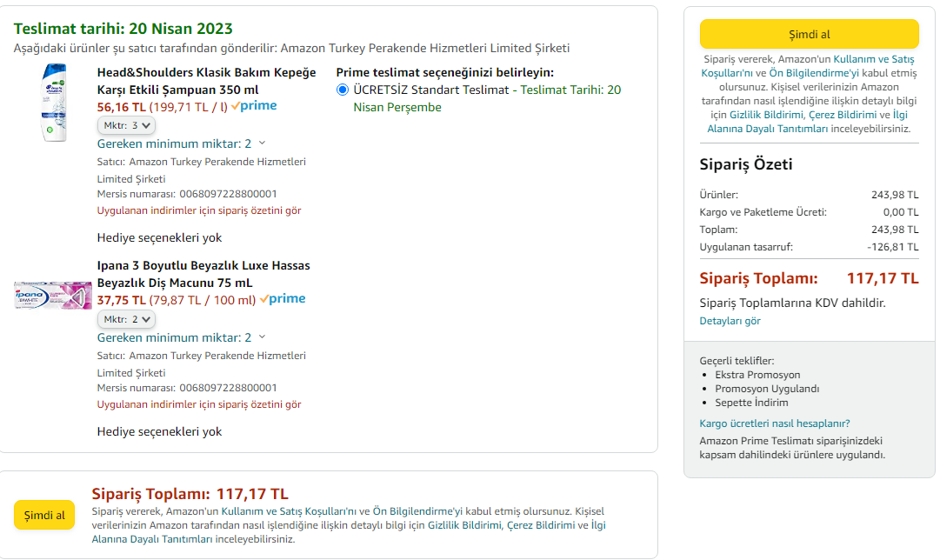Click 'Hediye seçenekleri yok' under Ipana
The width and height of the screenshot is (940, 560).
159,431
